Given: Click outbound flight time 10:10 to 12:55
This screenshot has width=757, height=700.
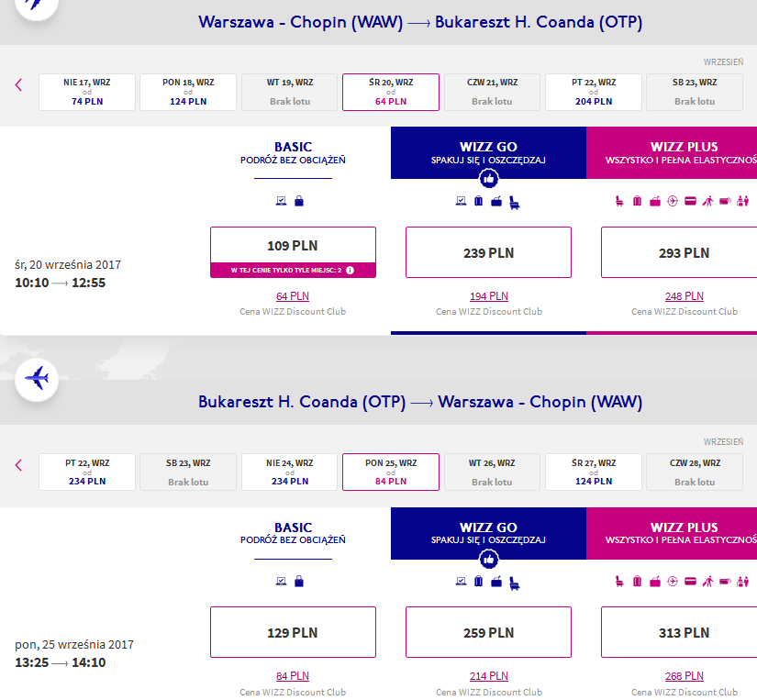Looking at the screenshot, I should 60,283.
